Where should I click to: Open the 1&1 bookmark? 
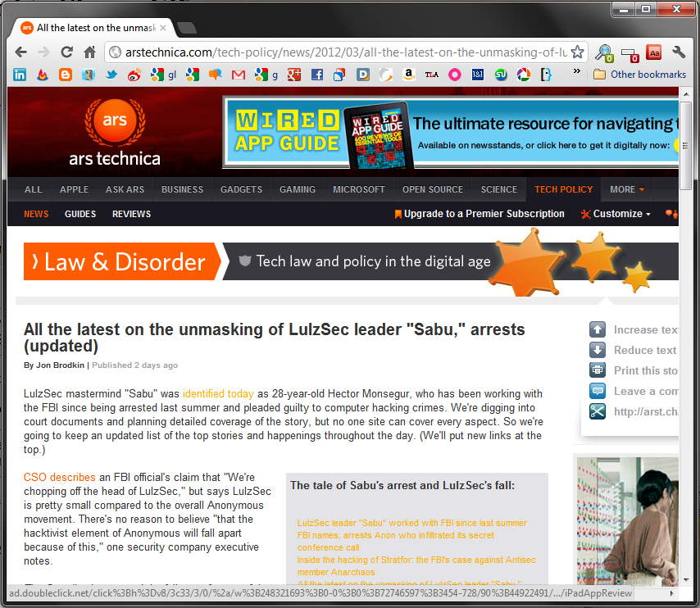coord(478,75)
